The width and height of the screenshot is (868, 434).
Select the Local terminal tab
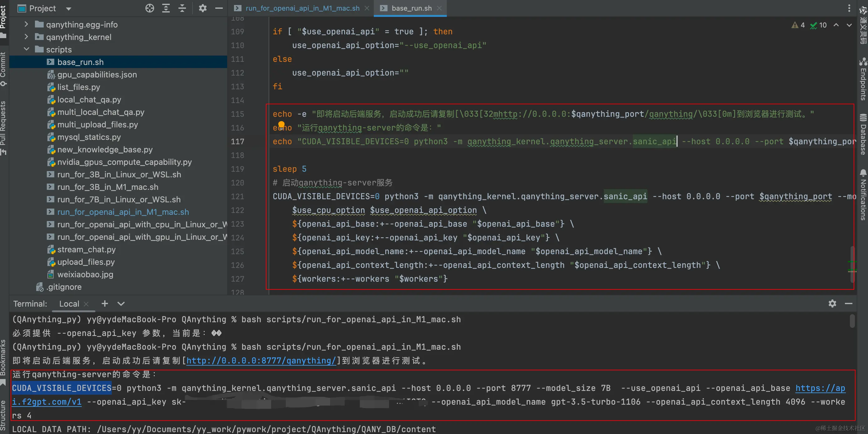(69, 304)
